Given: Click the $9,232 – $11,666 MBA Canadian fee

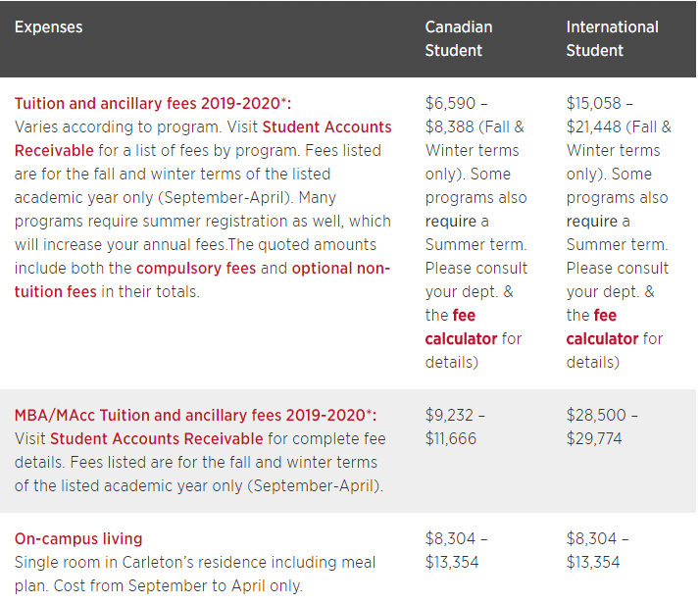Looking at the screenshot, I should point(455,427).
